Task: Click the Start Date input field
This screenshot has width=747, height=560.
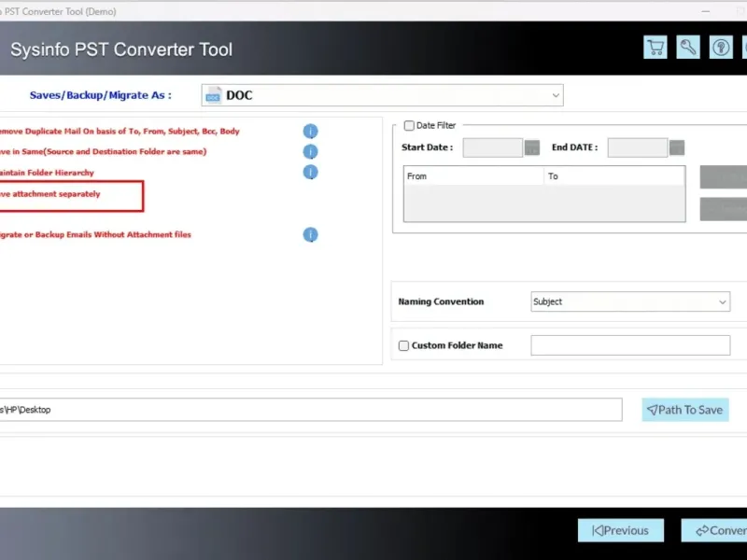Action: pos(493,147)
